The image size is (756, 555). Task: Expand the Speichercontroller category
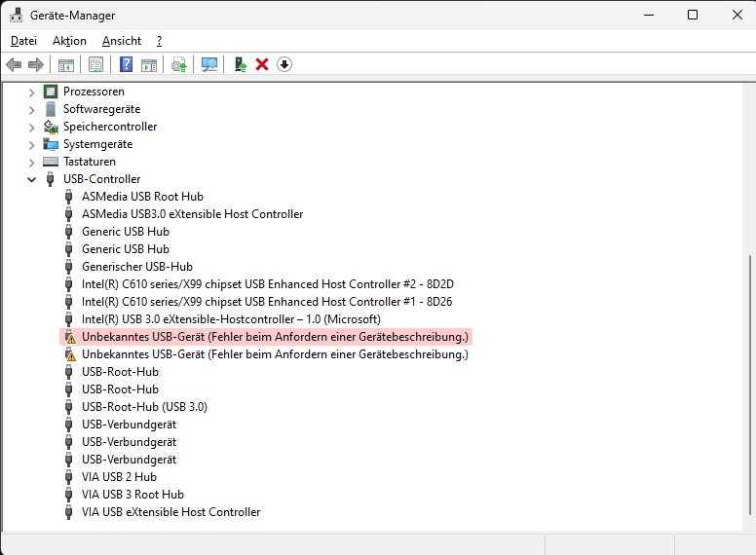[31, 128]
